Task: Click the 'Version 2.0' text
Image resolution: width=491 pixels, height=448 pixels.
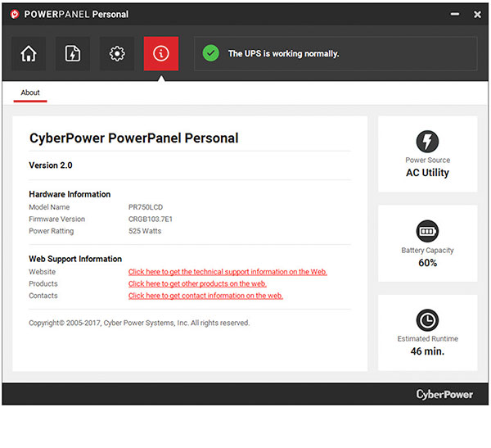Action: pos(51,165)
